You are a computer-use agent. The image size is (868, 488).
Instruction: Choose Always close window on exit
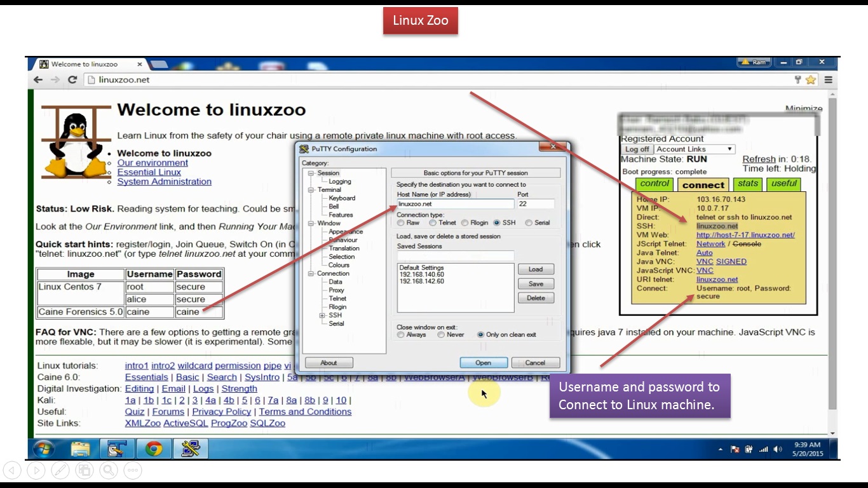pos(401,335)
